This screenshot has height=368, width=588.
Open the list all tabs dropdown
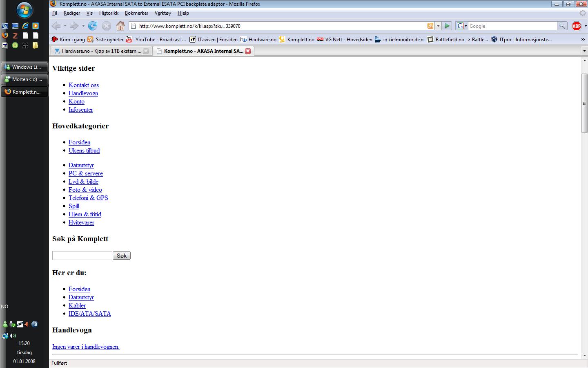click(x=584, y=51)
